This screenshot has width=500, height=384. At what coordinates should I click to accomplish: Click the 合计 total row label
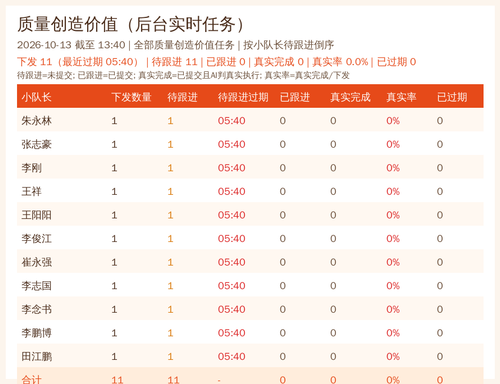pyautogui.click(x=31, y=379)
